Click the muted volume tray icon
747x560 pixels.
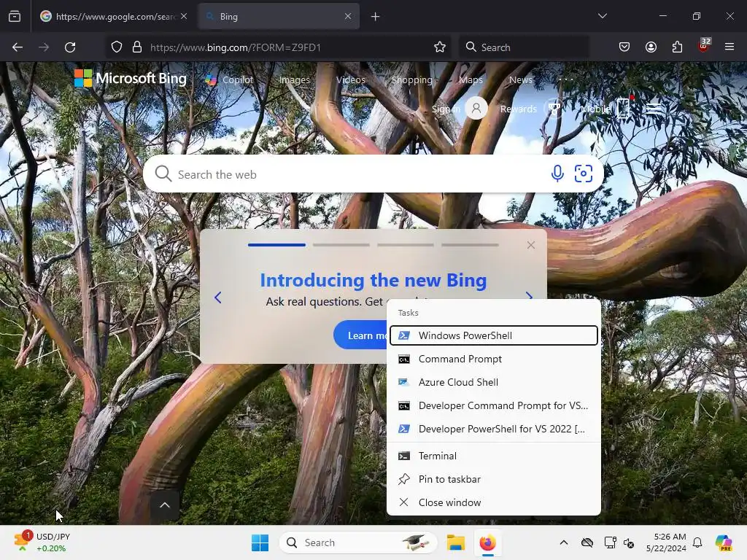coord(628,542)
